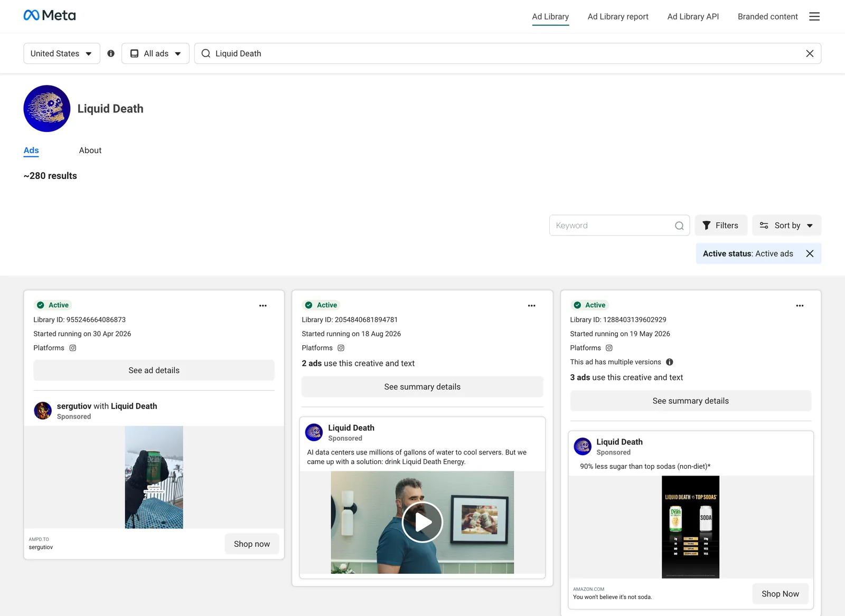Click the Meta logo
Viewport: 845px width, 616px height.
[50, 15]
